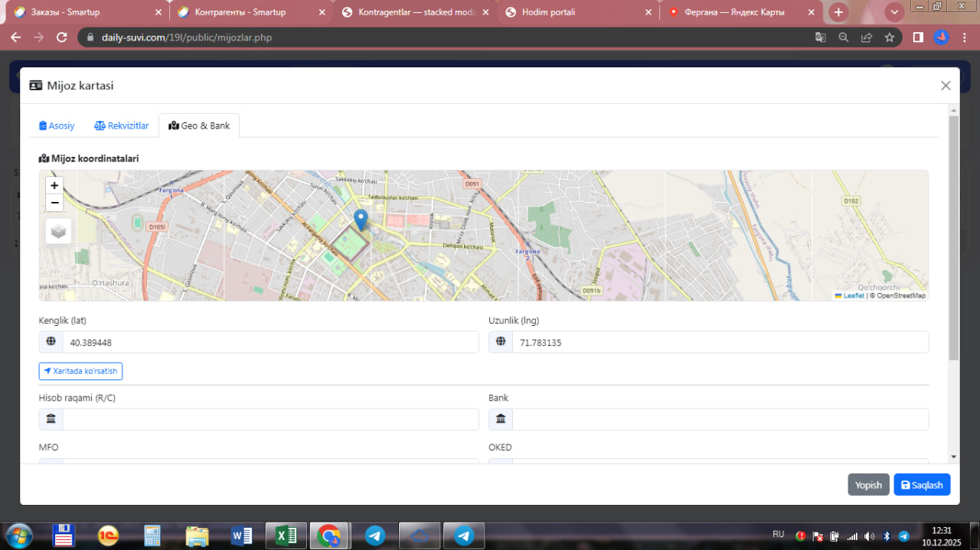Click the Leaflet attribution link

853,295
